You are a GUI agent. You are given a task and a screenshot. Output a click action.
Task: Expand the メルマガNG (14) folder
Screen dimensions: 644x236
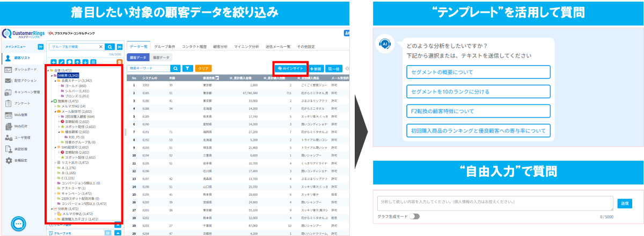point(55,106)
